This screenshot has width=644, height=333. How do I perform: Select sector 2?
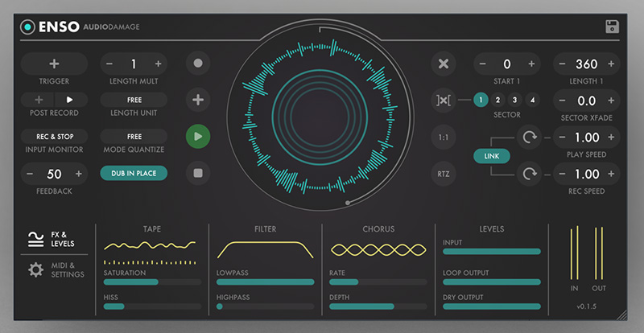(497, 100)
